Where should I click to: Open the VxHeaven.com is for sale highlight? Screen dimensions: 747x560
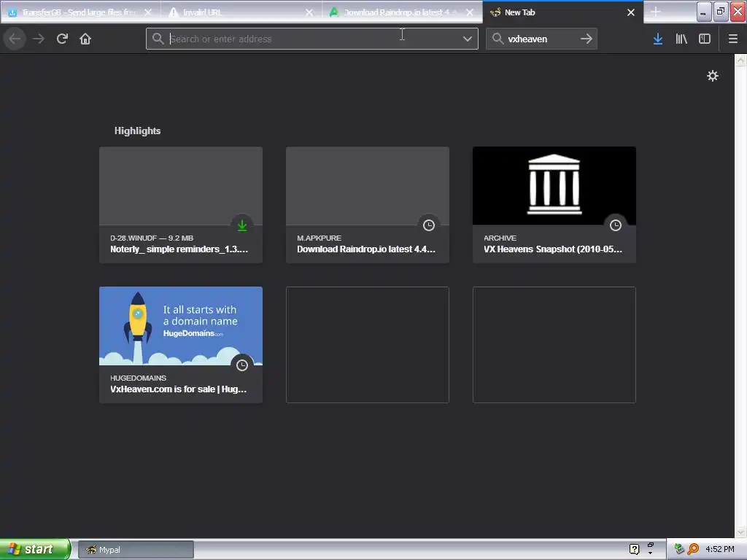[181, 345]
